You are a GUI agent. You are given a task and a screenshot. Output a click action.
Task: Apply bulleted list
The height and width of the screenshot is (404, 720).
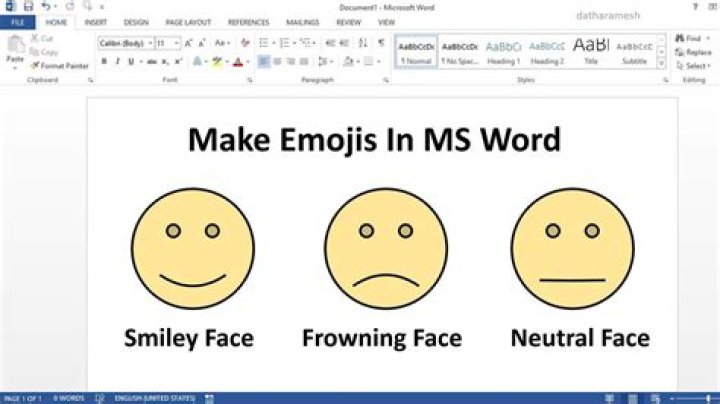tap(263, 43)
